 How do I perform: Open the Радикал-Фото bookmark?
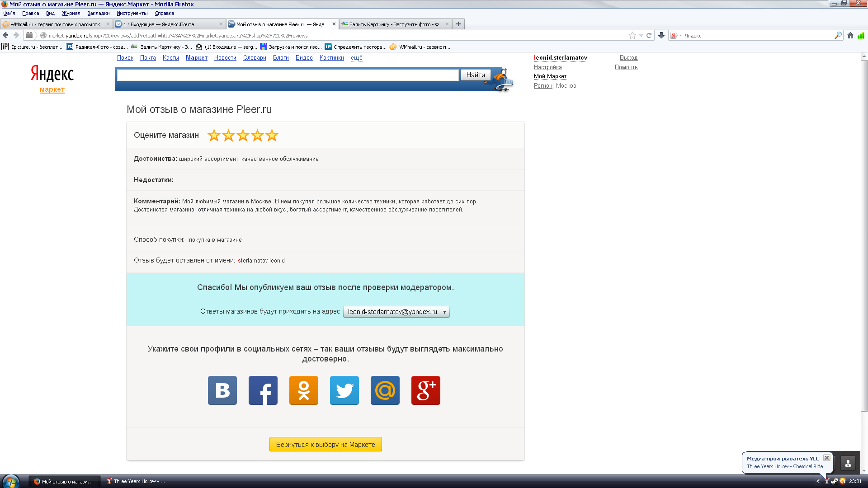(x=97, y=47)
